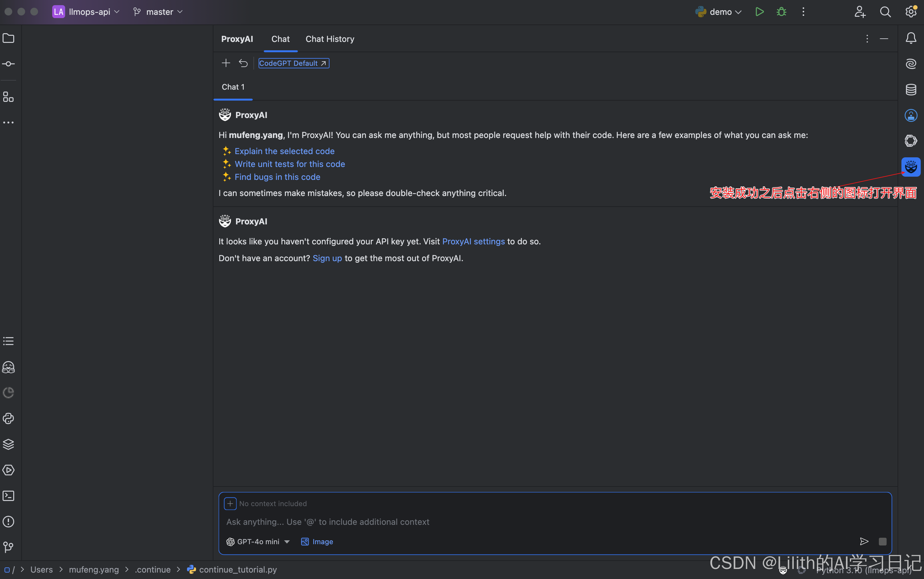
Task: Click the Notifications bell icon
Action: pos(910,38)
